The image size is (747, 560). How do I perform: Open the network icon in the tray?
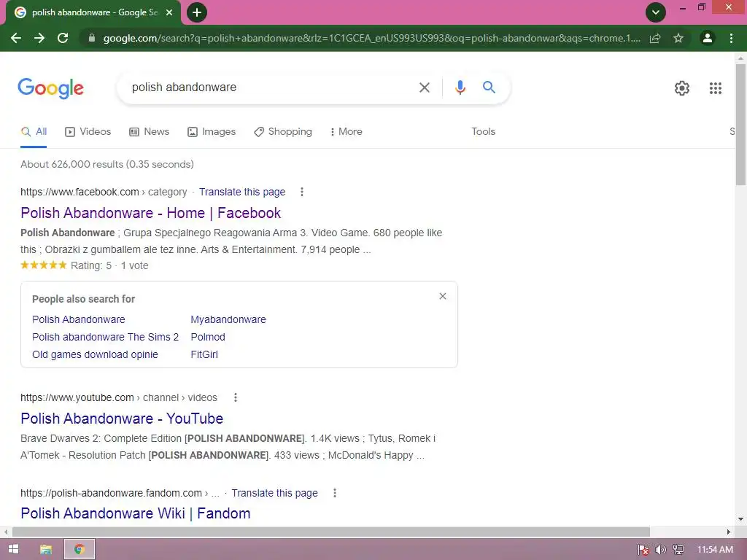point(678,550)
